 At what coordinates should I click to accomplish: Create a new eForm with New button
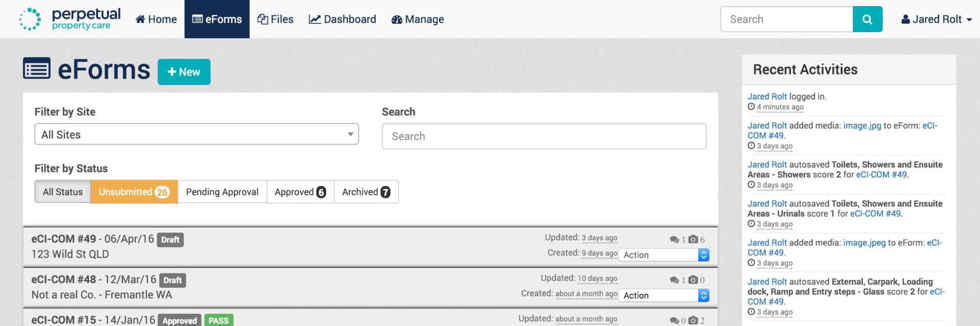pos(184,72)
